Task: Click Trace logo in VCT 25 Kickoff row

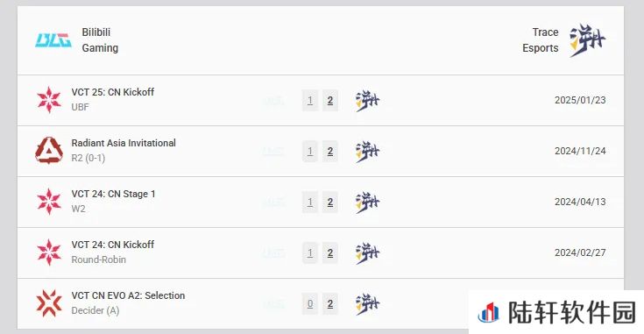Action: 367,100
